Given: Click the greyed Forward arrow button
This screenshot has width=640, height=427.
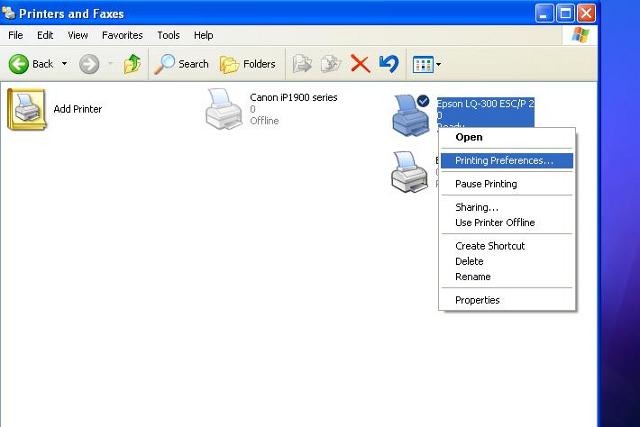Looking at the screenshot, I should (x=89, y=64).
